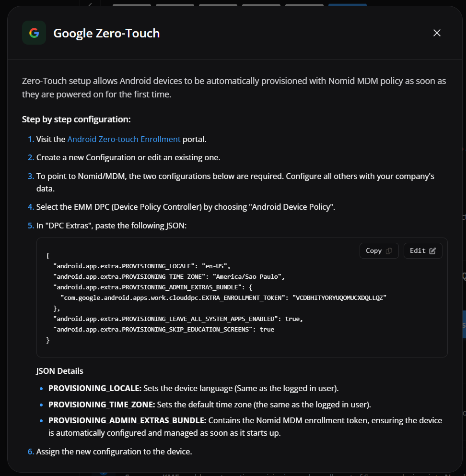Viewport: 466px width, 476px height.
Task: Click step 2 about creating a Configuration
Action: point(128,157)
